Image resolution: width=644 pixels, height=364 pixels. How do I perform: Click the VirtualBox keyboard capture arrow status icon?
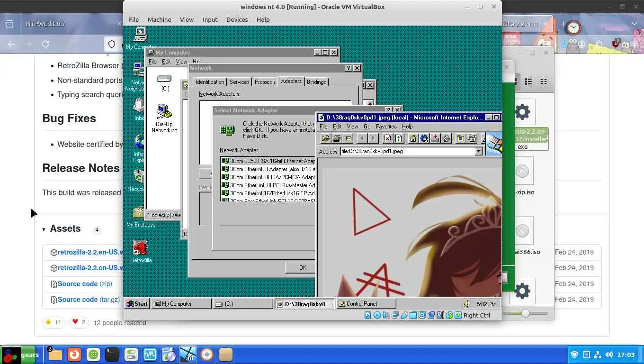click(x=458, y=315)
